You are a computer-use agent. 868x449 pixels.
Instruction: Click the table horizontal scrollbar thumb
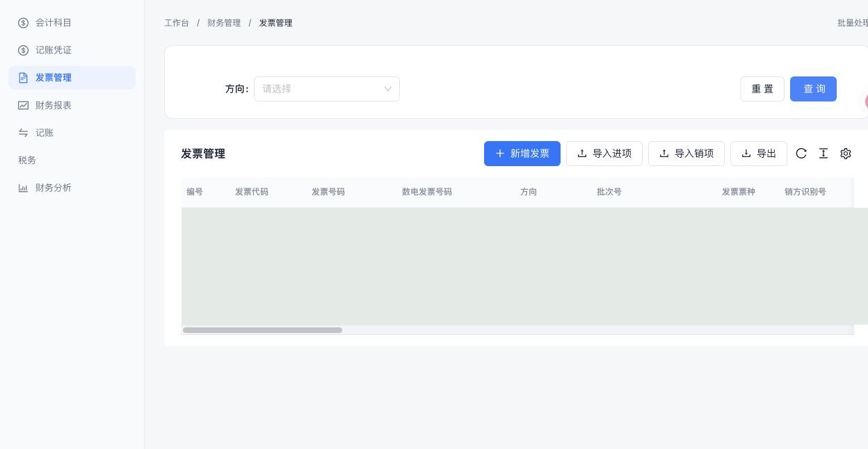262,330
